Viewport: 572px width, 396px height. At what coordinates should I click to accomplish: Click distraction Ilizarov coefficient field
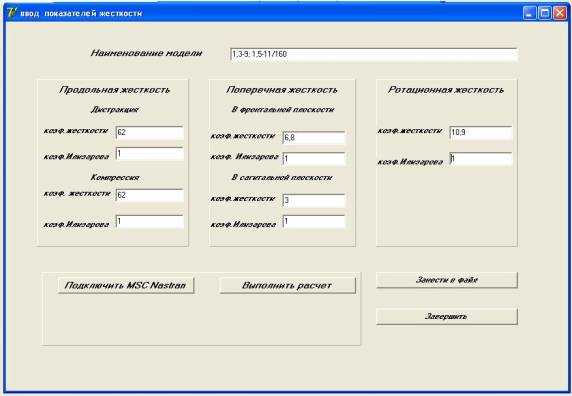click(x=150, y=154)
